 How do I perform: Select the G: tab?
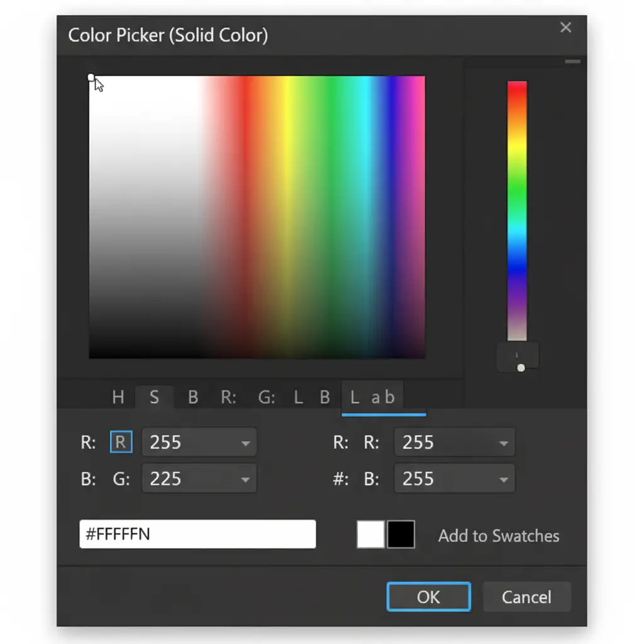pos(267,397)
